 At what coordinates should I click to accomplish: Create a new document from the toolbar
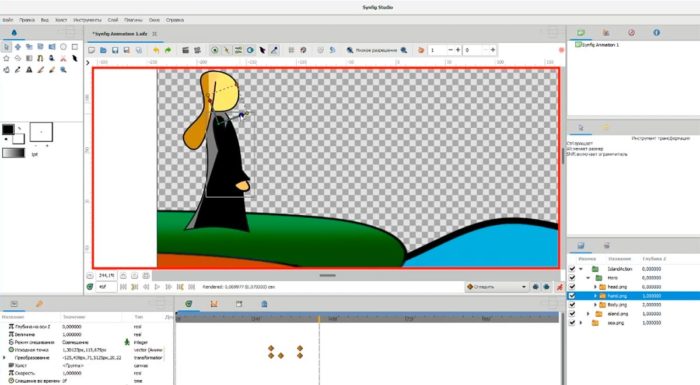(92, 50)
